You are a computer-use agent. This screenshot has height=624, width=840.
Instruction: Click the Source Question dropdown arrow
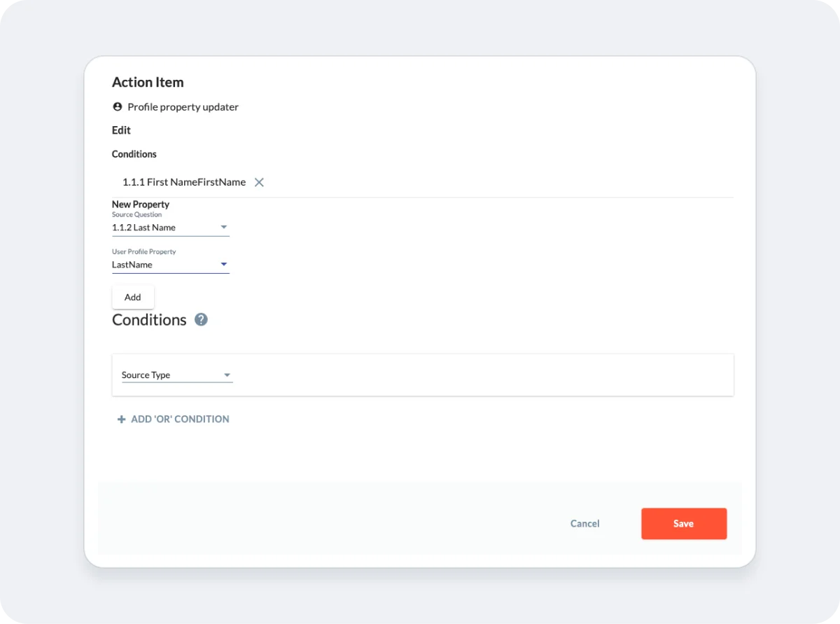click(223, 227)
